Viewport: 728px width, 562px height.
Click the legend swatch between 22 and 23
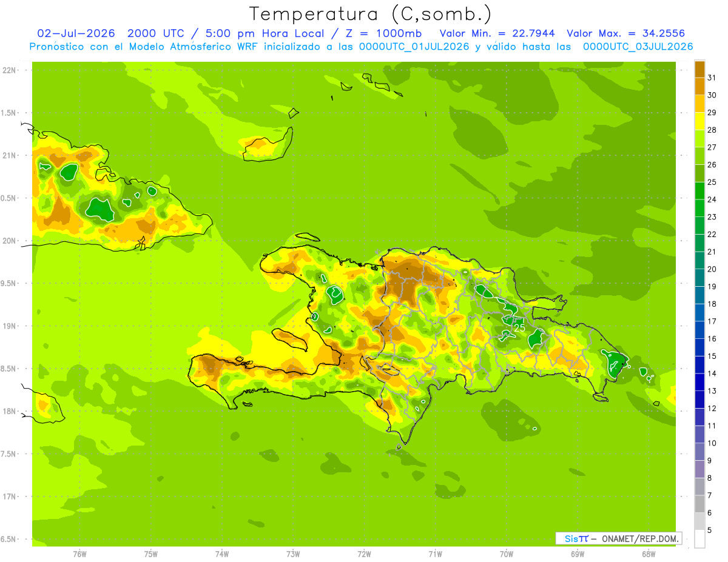coord(699,226)
